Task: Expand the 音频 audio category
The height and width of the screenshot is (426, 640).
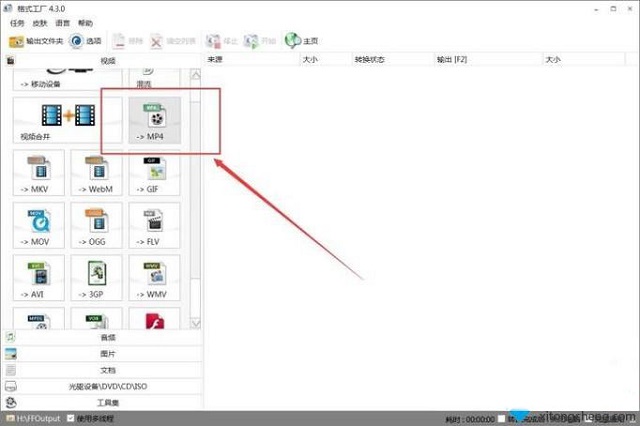Action: 102,337
